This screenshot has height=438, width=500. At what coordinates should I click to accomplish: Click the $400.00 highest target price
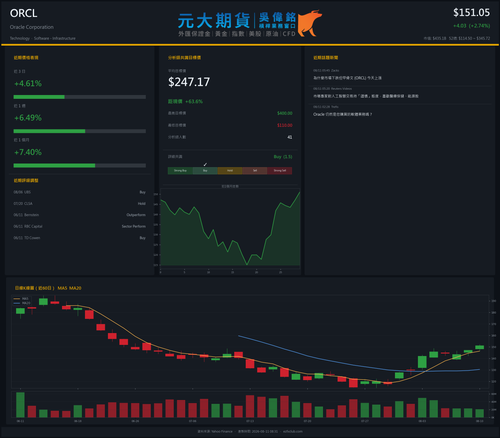tap(285, 113)
